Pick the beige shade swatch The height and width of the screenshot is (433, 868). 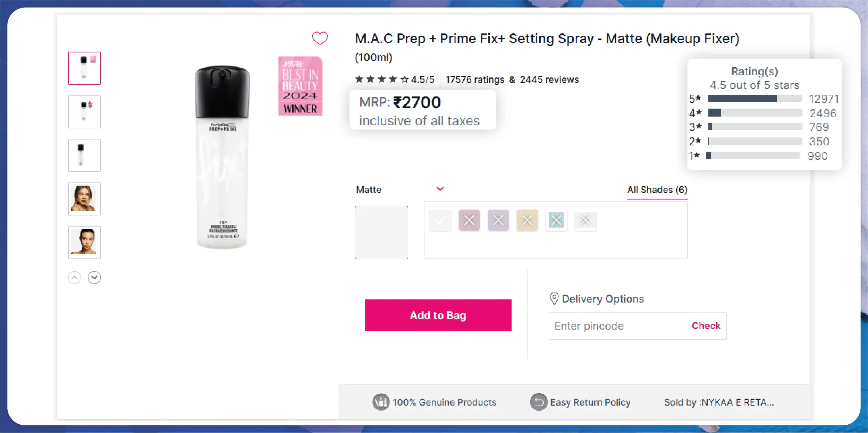point(527,220)
